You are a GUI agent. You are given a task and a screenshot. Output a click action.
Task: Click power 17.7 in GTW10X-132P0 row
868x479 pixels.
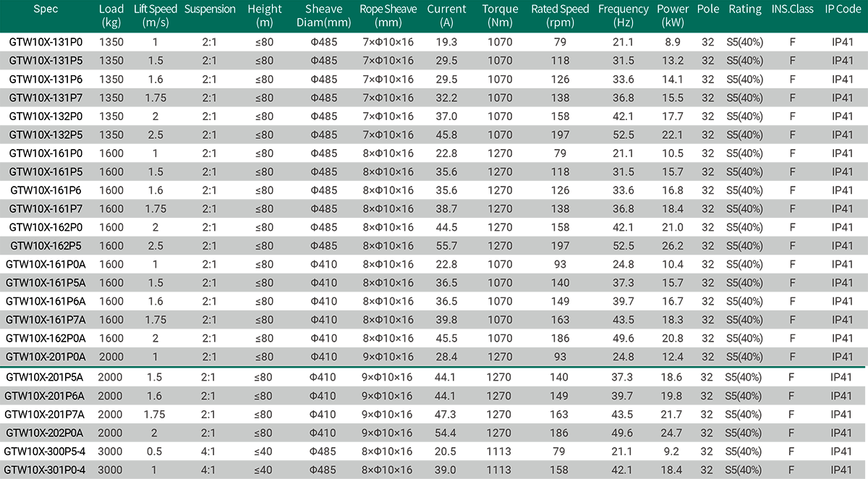click(673, 116)
